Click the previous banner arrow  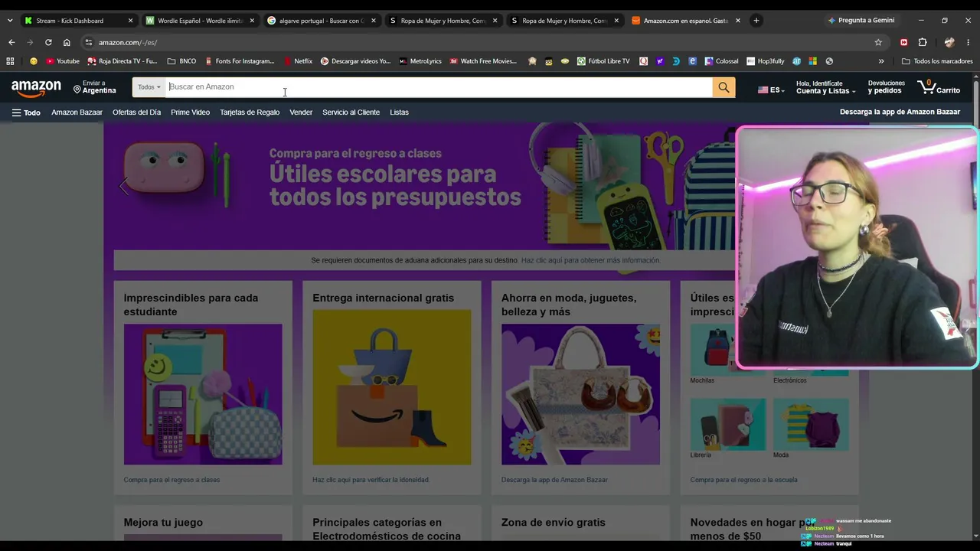point(124,186)
